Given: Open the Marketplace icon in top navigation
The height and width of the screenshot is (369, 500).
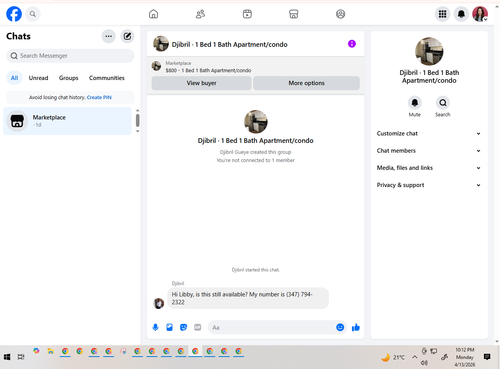Looking at the screenshot, I should pyautogui.click(x=294, y=14).
